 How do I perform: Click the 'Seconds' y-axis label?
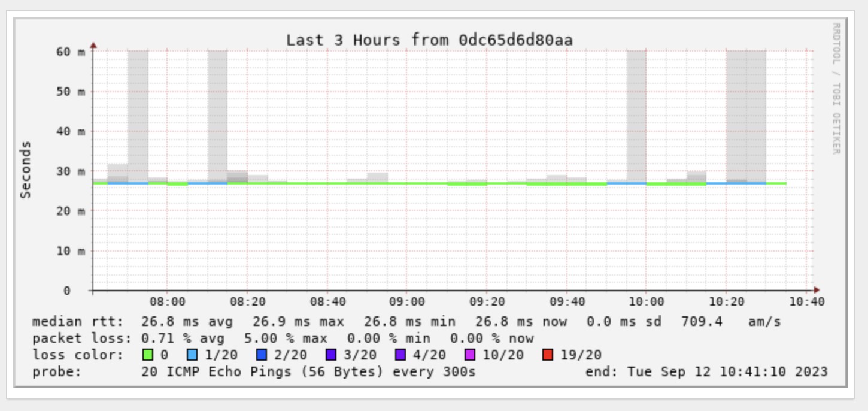pos(26,170)
